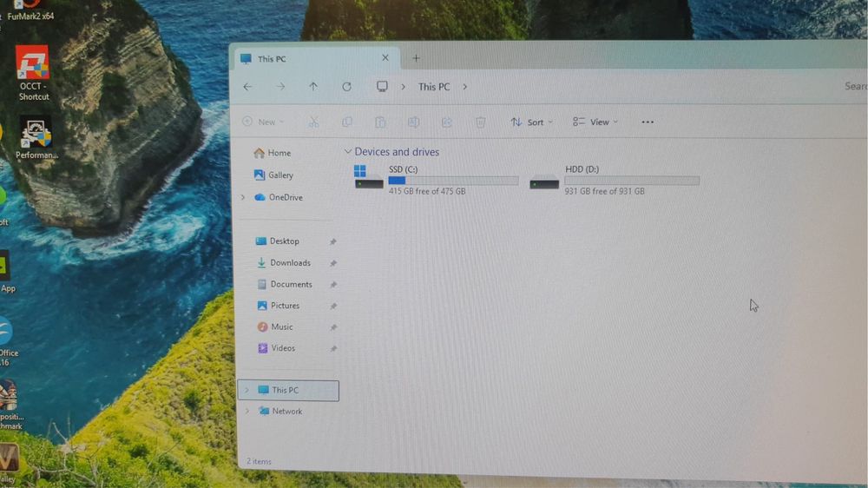Refresh the This PC view
Screen dimensions: 868x488
[346, 87]
